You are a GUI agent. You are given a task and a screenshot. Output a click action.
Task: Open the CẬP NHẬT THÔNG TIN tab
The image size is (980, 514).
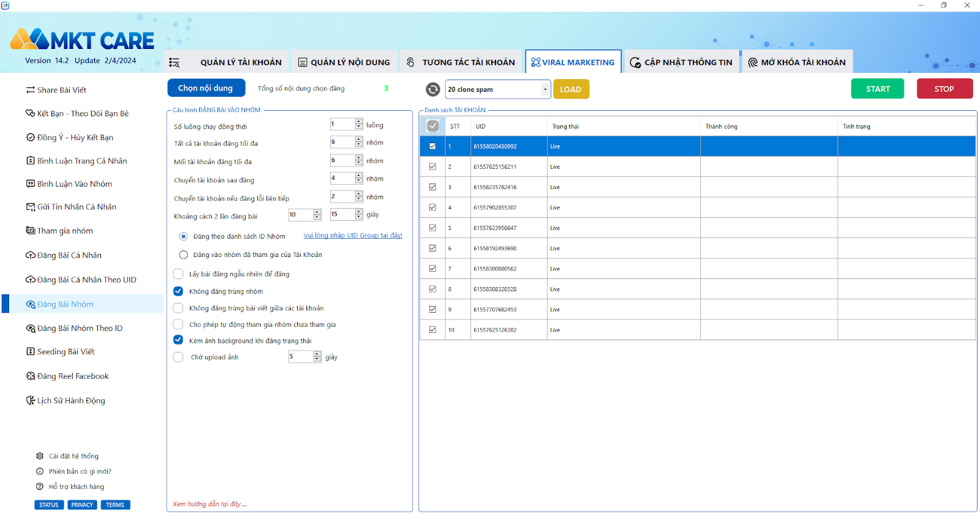681,62
